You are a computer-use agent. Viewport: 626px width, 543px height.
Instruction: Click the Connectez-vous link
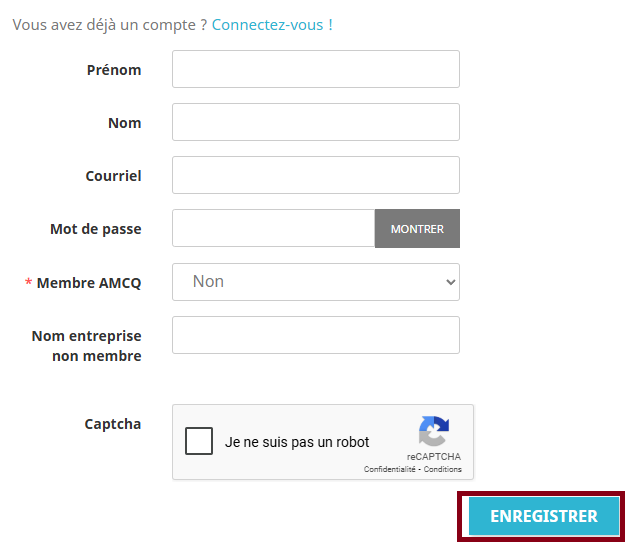click(272, 24)
